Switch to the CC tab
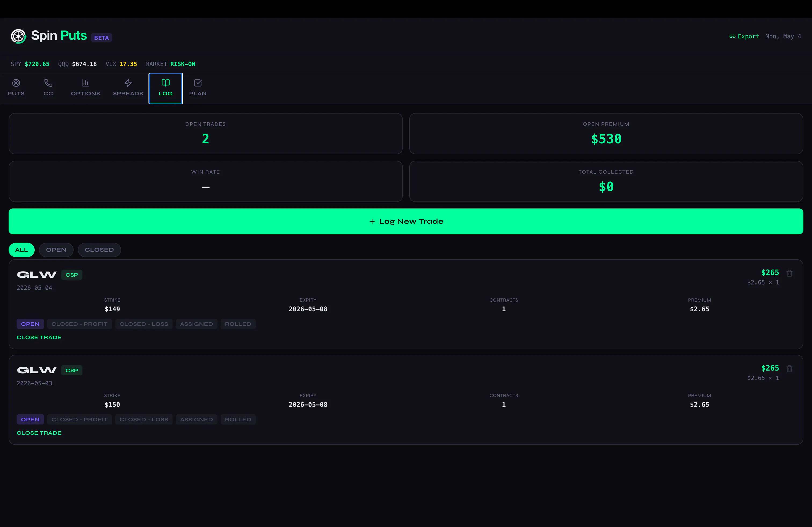The width and height of the screenshot is (812, 527). tap(48, 88)
